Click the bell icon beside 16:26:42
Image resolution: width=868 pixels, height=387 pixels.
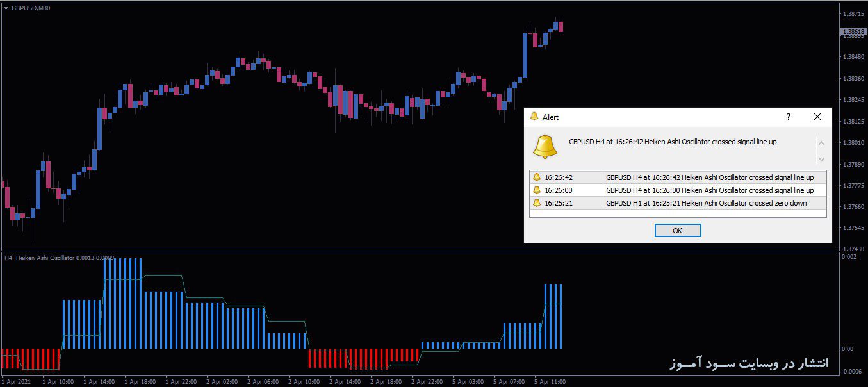coord(537,177)
